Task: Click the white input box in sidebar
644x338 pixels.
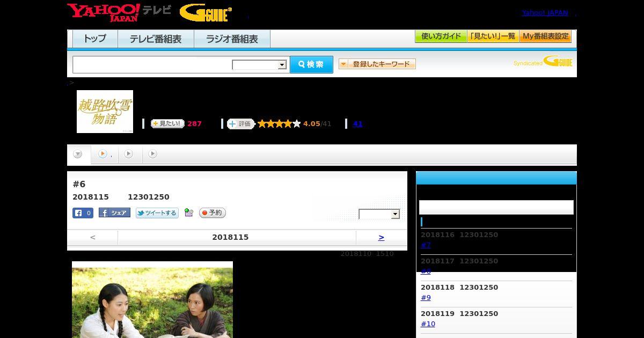Action: [496, 207]
